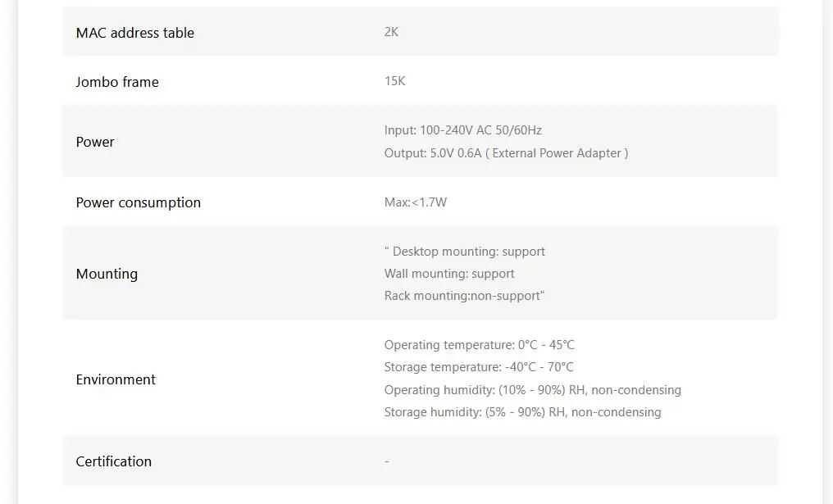The image size is (833, 504).
Task: Click the Operating temperature line
Action: pos(479,345)
